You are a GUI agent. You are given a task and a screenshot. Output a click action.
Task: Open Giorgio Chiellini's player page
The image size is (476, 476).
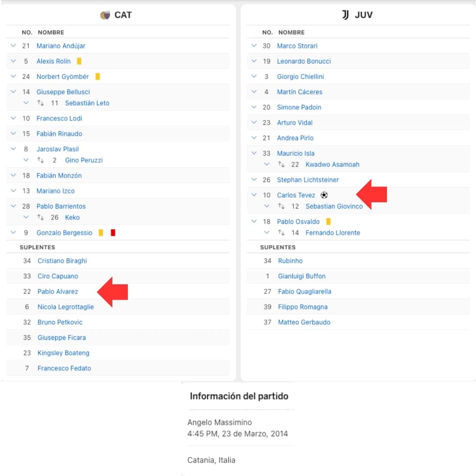pyautogui.click(x=300, y=77)
